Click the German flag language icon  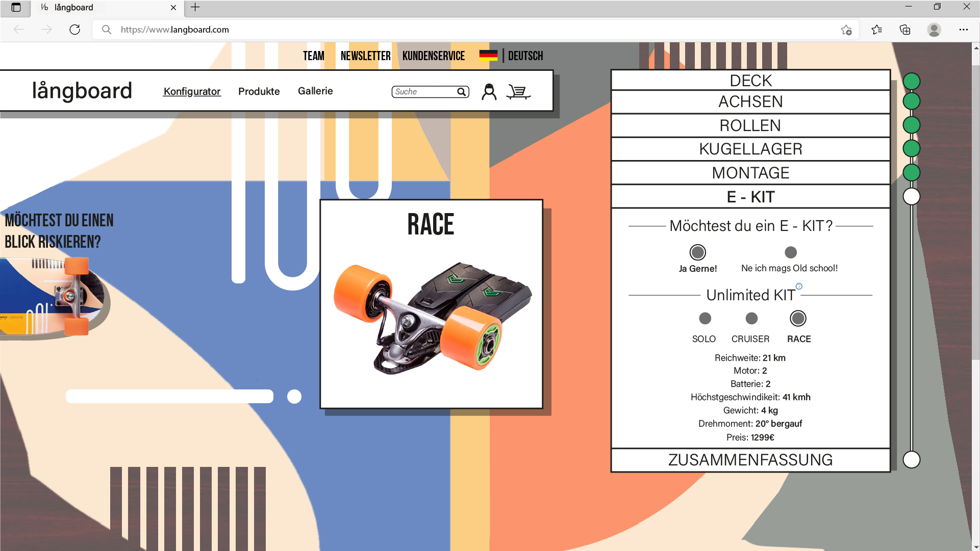[x=488, y=56]
